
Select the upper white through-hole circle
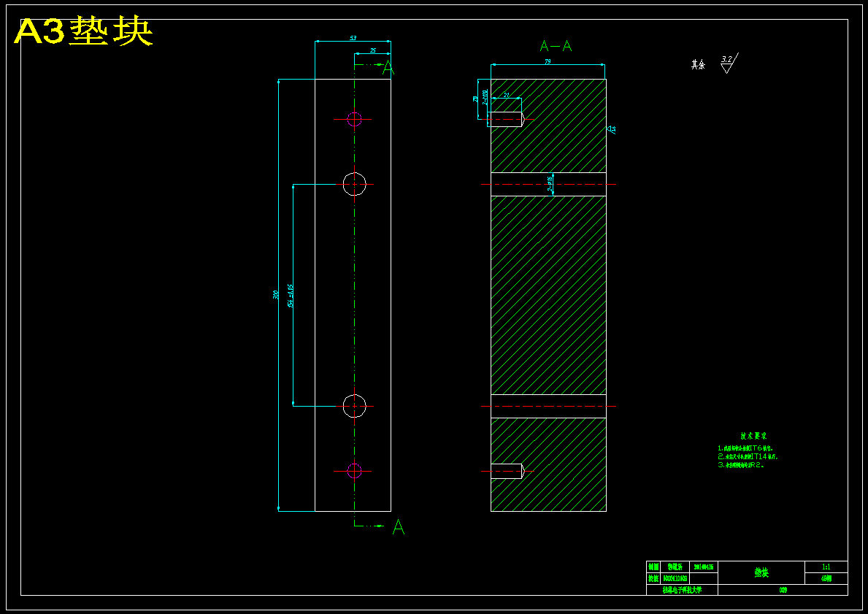tap(354, 184)
